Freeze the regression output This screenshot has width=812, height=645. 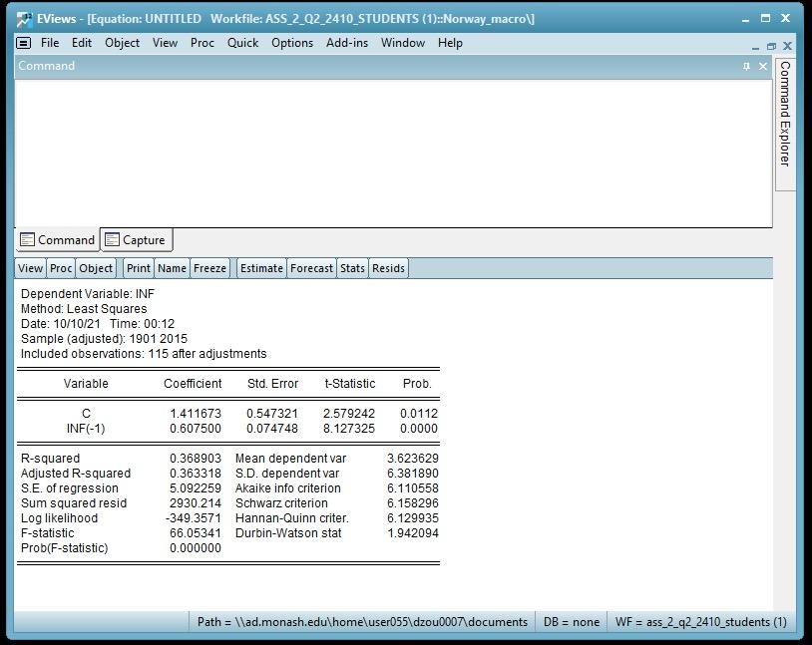tap(208, 267)
